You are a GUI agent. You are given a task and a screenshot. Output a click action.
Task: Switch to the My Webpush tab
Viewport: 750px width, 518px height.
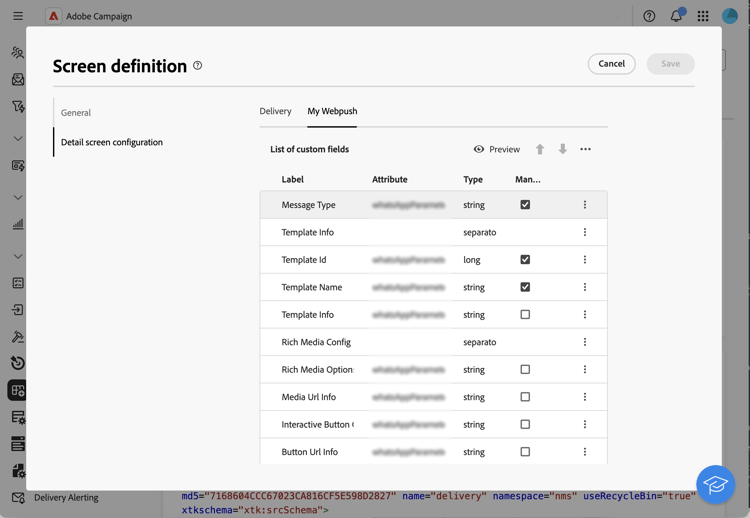(332, 111)
